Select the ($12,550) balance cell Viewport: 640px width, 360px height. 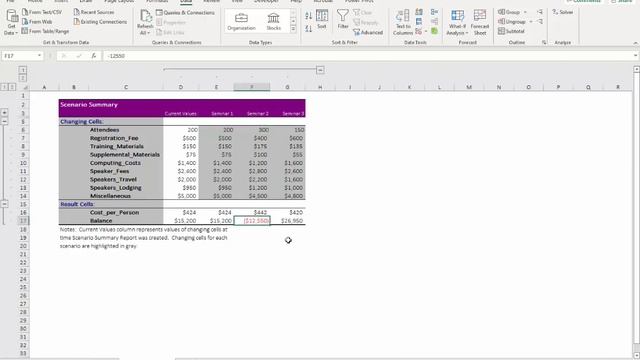252,221
